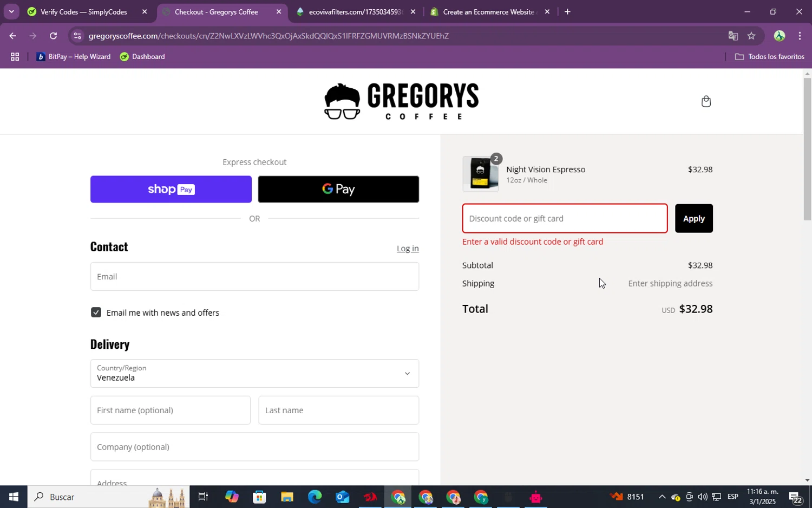Open the Windows Start menu
The image size is (812, 508).
point(14,497)
